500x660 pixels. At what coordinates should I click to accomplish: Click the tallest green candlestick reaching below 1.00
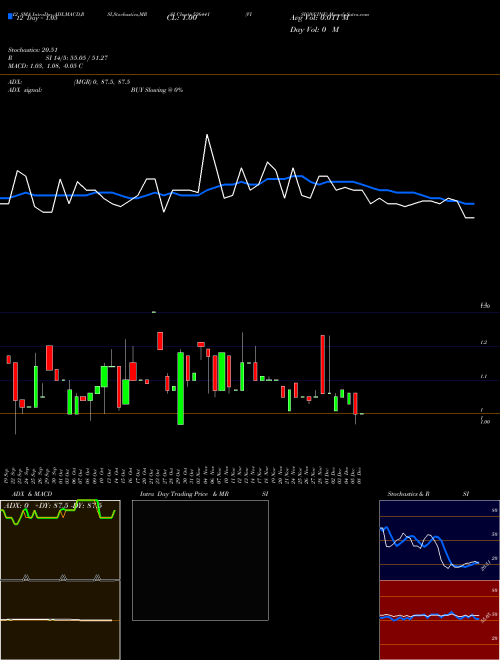tap(181, 388)
